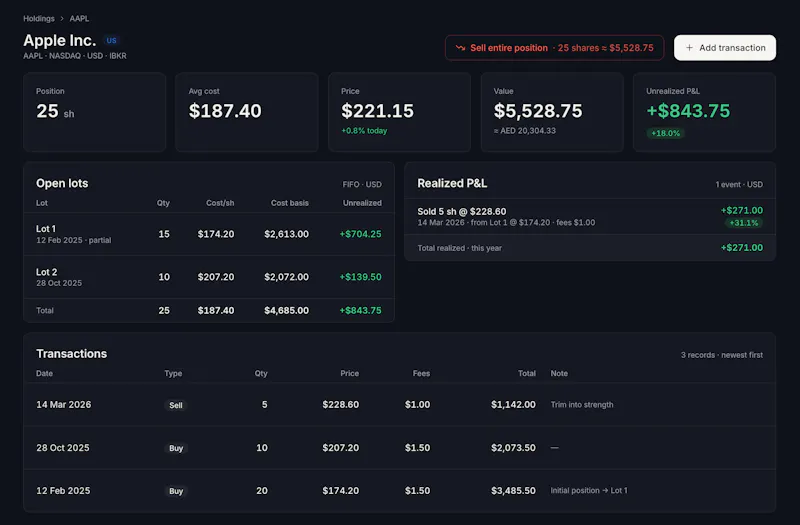Click the 3 records · newest first label
This screenshot has height=525, width=800.
tap(722, 355)
